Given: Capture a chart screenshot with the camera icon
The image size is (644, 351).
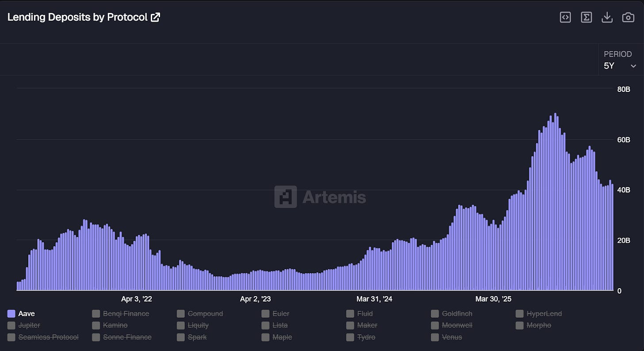Looking at the screenshot, I should (x=628, y=17).
